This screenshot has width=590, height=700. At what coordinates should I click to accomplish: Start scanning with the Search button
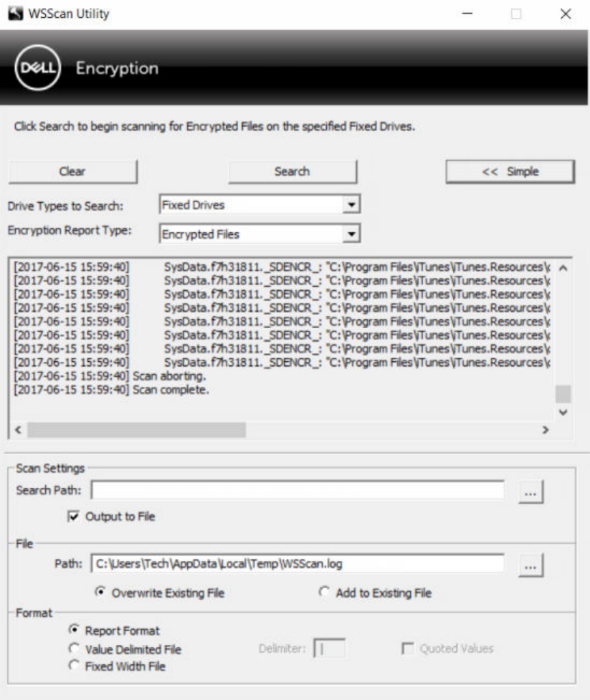tap(292, 171)
